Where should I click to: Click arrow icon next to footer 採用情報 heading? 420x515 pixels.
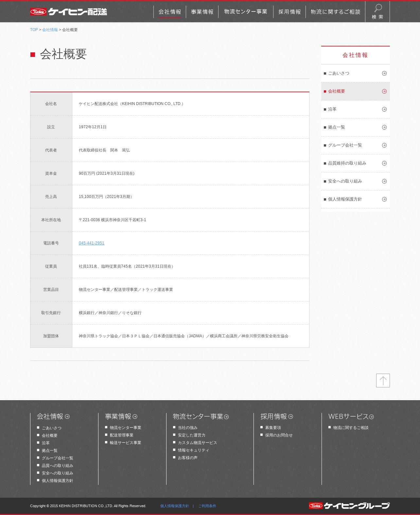click(291, 417)
